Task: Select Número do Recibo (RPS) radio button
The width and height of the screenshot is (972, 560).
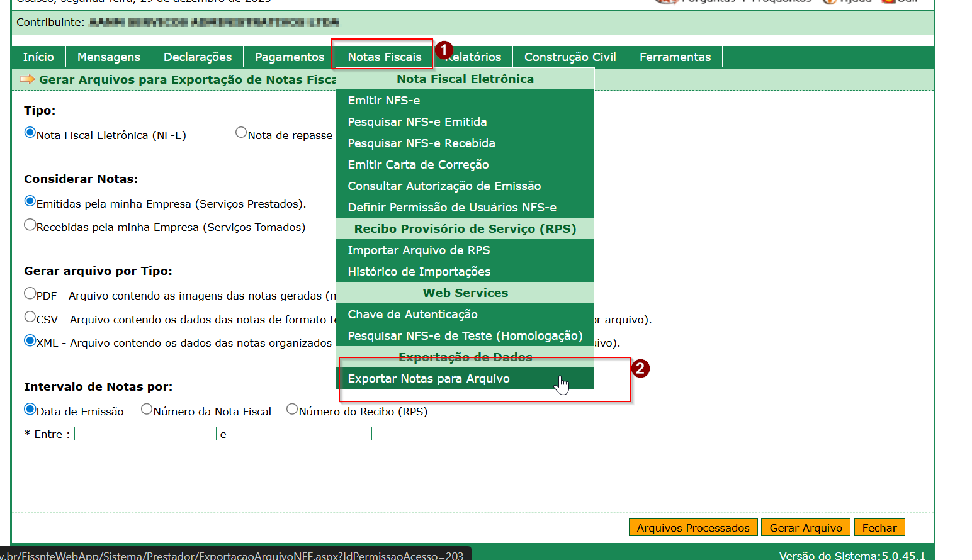Action: click(292, 409)
